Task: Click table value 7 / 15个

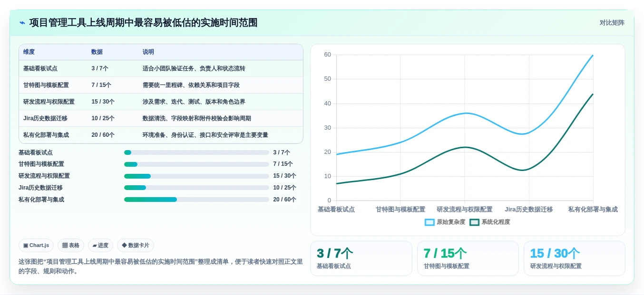Action: (101, 85)
